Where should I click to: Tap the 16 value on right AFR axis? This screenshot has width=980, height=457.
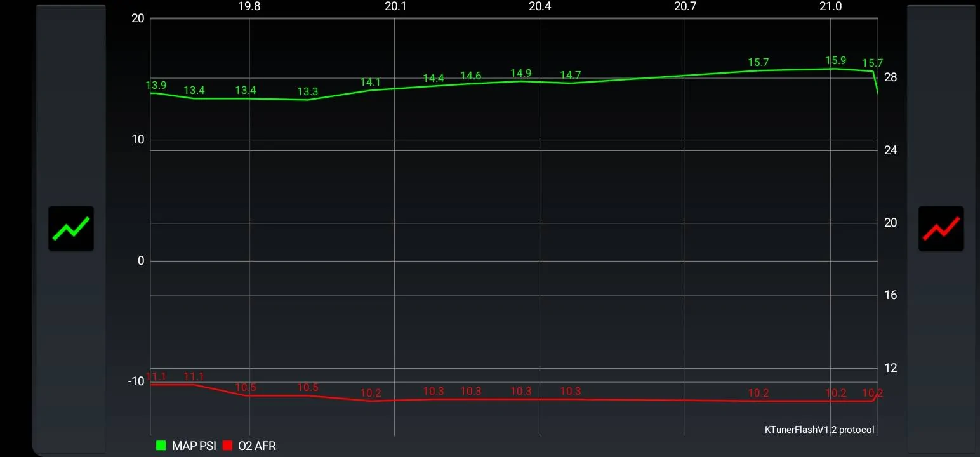pyautogui.click(x=891, y=295)
